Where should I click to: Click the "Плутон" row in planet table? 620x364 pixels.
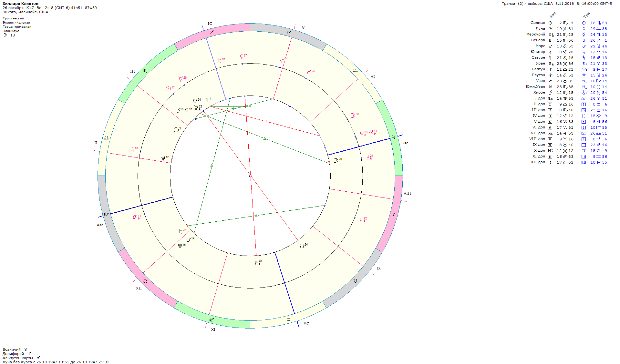(569, 75)
